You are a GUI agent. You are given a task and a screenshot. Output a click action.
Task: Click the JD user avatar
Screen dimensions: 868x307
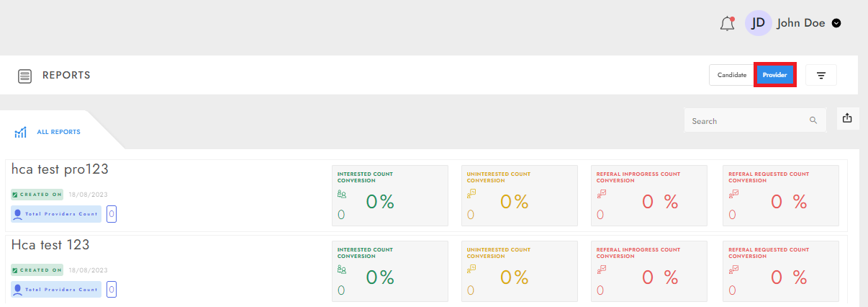(x=758, y=23)
